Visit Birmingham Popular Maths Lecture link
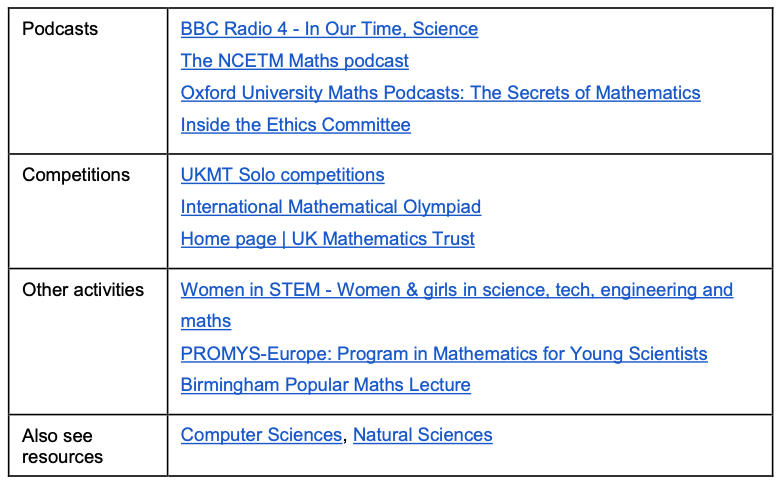782x488 pixels. (x=325, y=385)
